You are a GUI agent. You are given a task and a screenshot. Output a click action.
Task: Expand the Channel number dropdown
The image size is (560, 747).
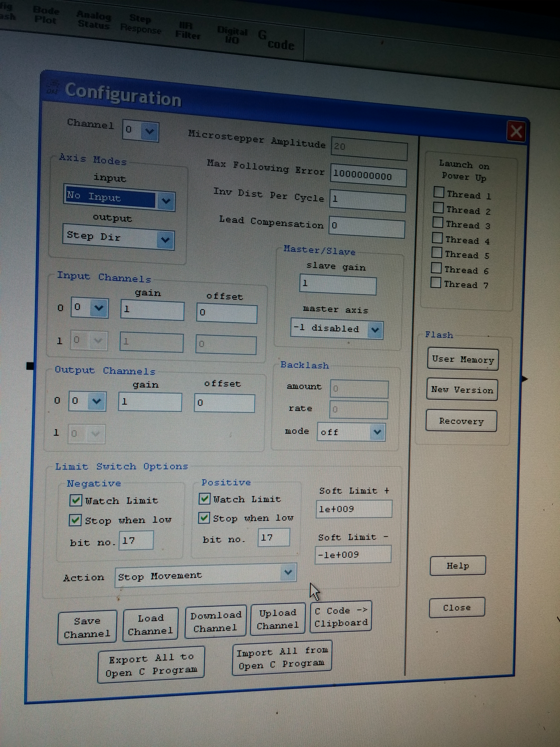[x=149, y=131]
